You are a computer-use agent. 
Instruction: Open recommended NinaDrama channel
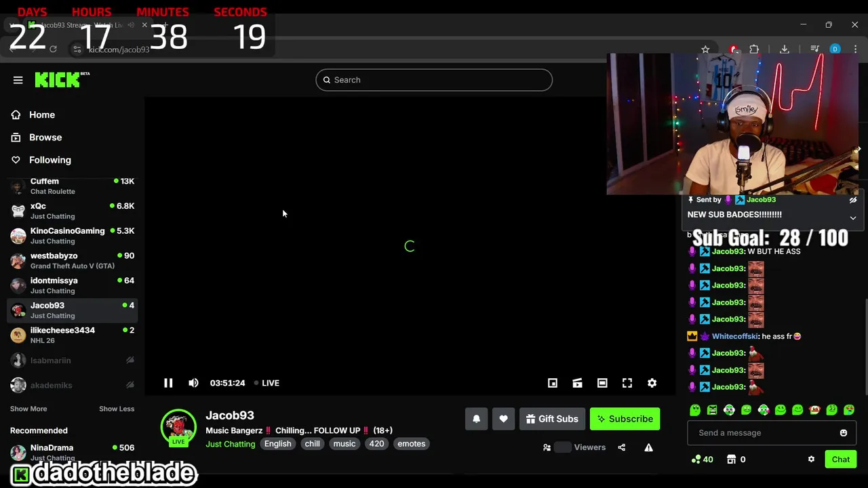pyautogui.click(x=72, y=452)
